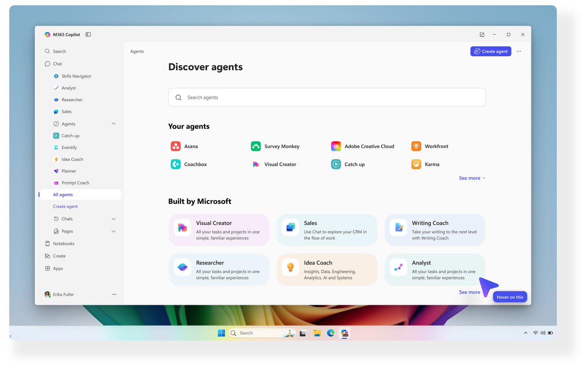Click the M365 Copilot taskbar icon
The image size is (588, 369).
click(x=345, y=333)
